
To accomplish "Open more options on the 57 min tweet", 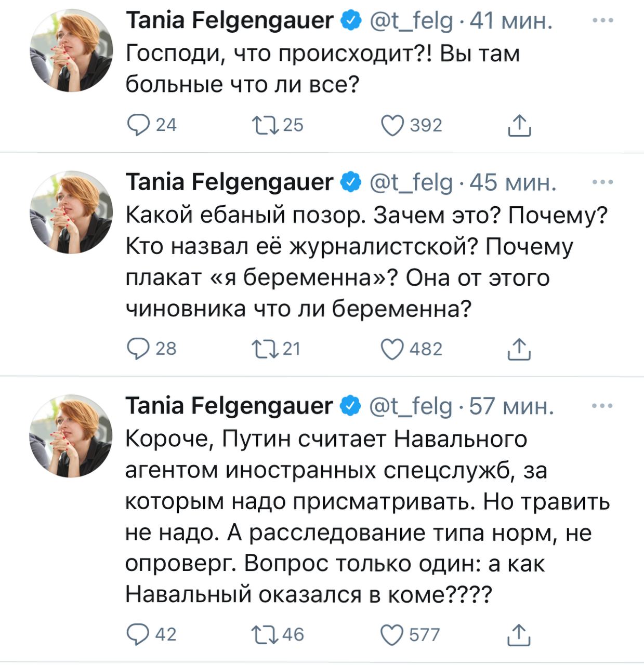I will pos(603,406).
